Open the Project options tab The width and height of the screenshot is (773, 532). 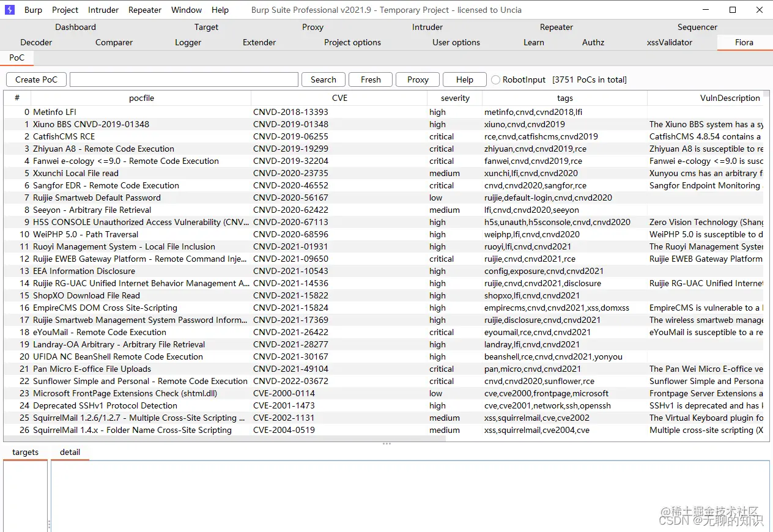tap(352, 42)
